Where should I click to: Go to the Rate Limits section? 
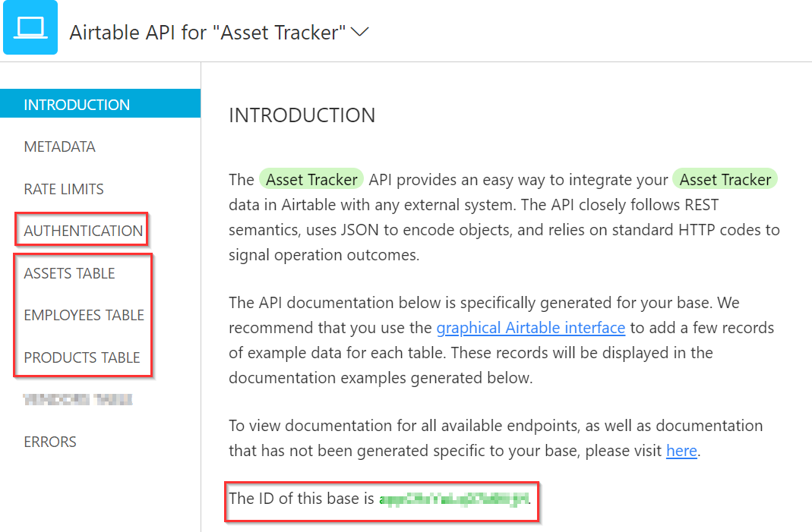[64, 189]
